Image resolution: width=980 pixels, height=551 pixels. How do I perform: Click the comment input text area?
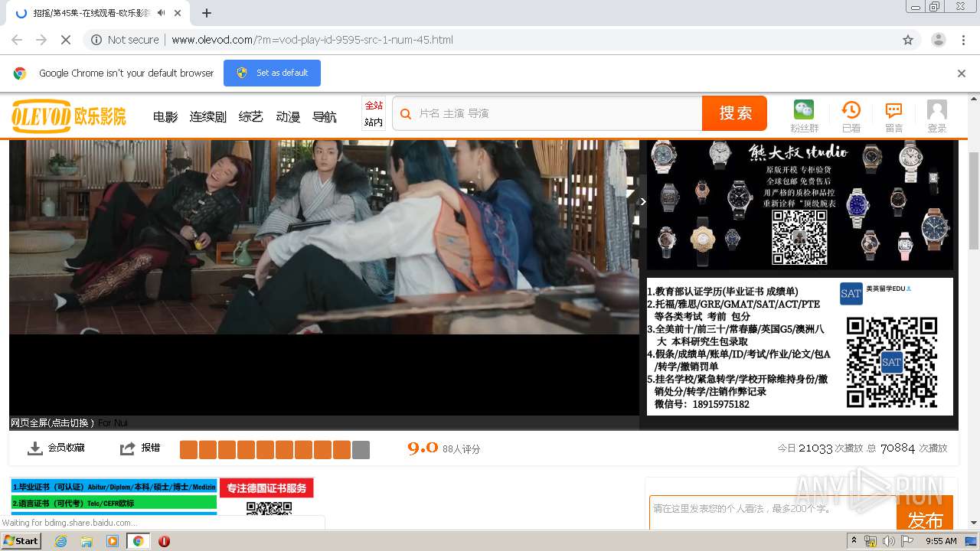tap(773, 511)
